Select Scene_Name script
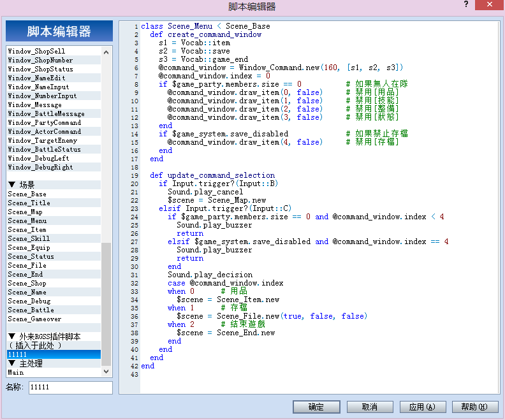505x420 pixels. click(54, 293)
